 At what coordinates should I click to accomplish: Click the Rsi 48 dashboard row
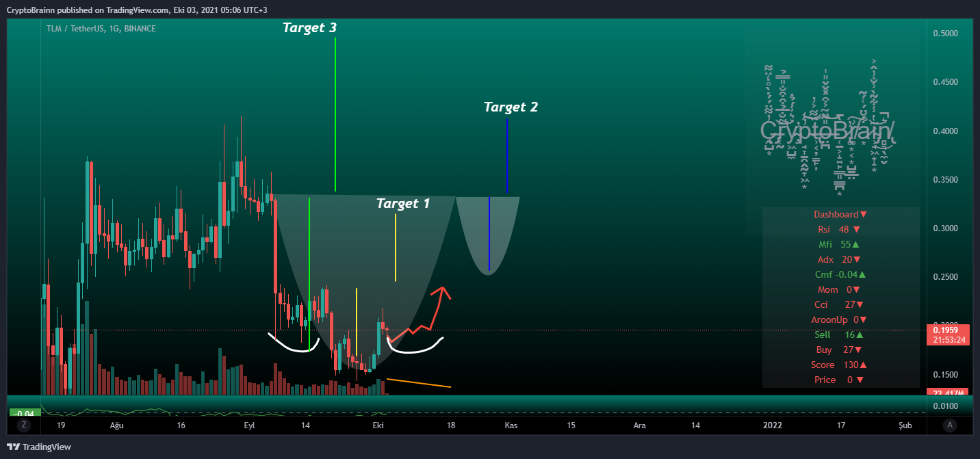click(x=840, y=229)
